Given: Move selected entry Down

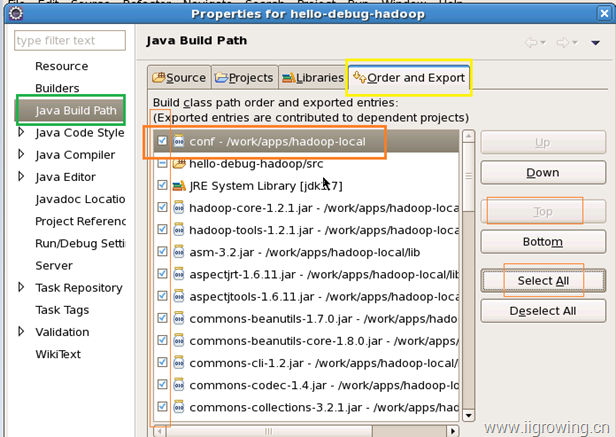Looking at the screenshot, I should [543, 172].
